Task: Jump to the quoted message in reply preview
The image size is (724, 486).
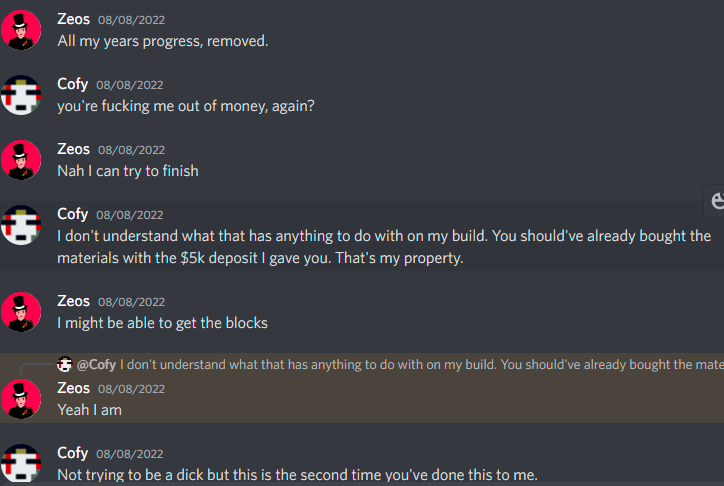Action: (x=422, y=365)
